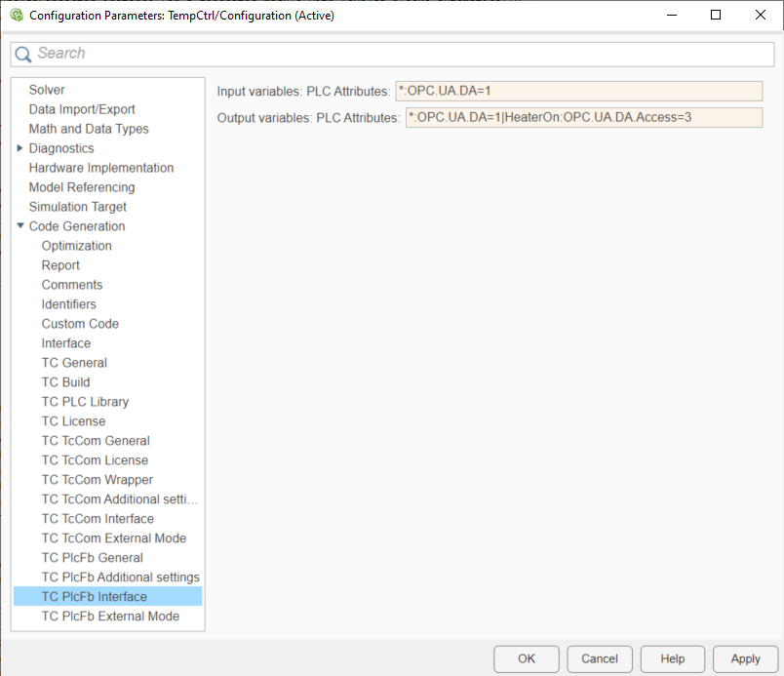The width and height of the screenshot is (784, 676).
Task: Edit the Input variables PLC Attributes field
Action: click(579, 91)
